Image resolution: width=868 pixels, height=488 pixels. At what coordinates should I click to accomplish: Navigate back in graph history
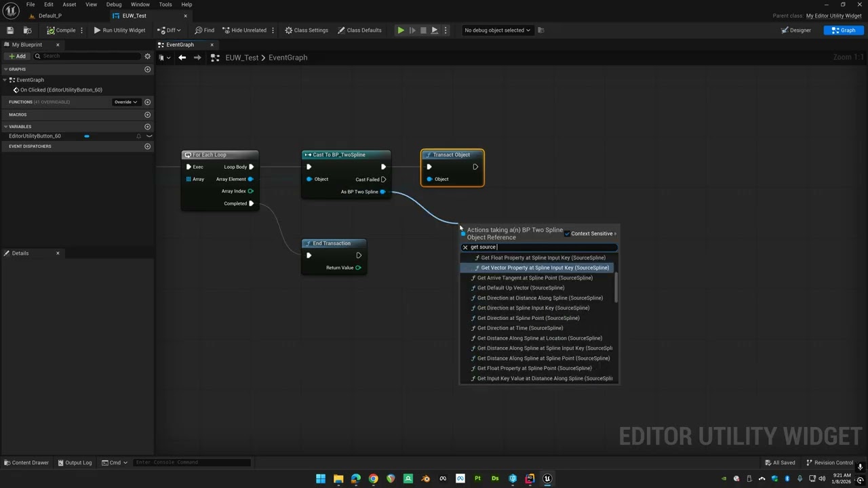point(182,58)
